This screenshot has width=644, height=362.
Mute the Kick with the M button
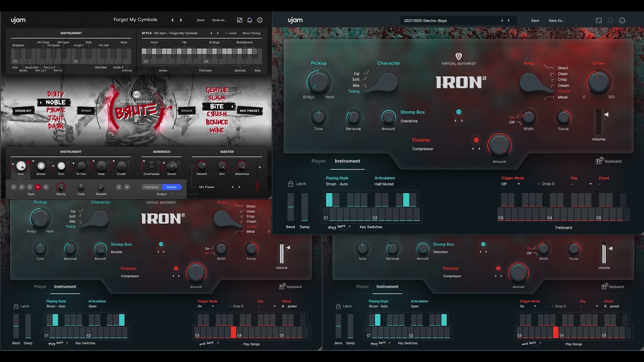127,187
